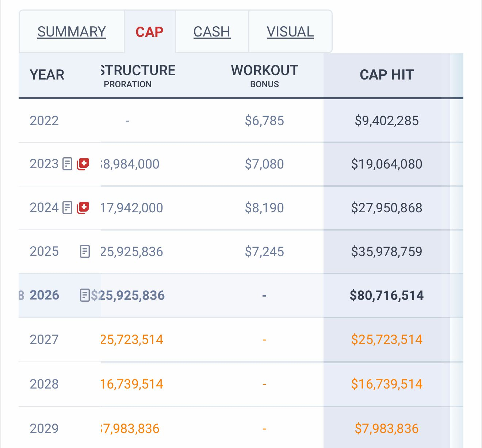Screen dimensions: 482x448
Task: Click the 2027 cap hit $25,723,514
Action: point(386,340)
